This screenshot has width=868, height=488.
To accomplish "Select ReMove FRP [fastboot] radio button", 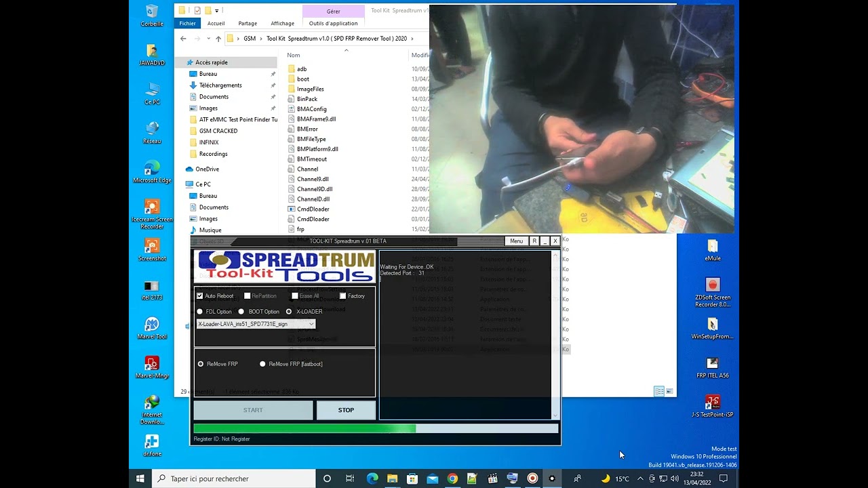I will [x=262, y=364].
